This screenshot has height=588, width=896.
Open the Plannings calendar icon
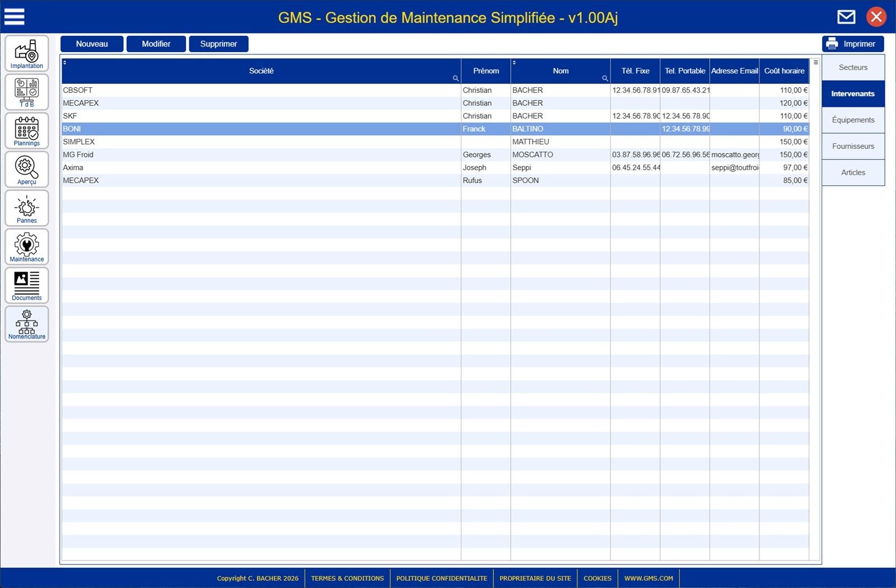(x=27, y=131)
